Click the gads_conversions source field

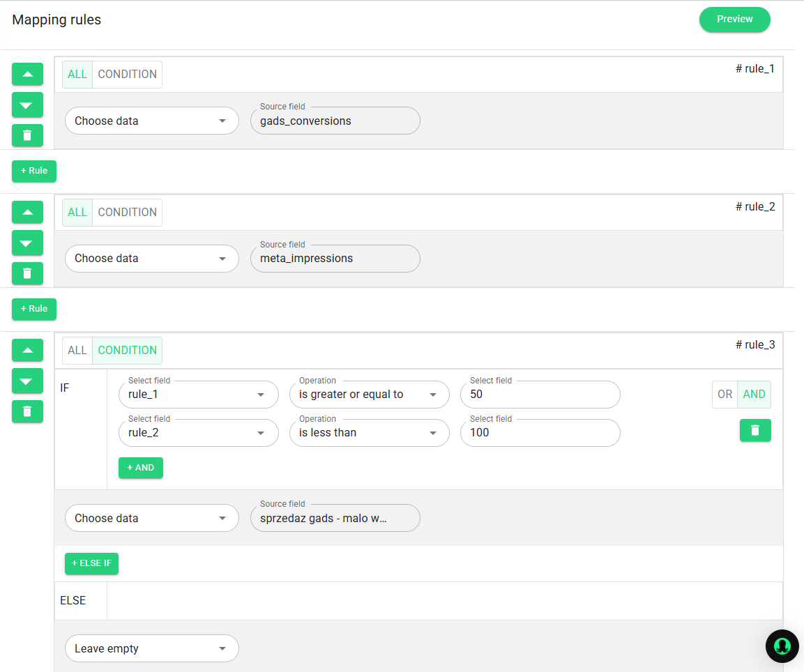pos(335,121)
